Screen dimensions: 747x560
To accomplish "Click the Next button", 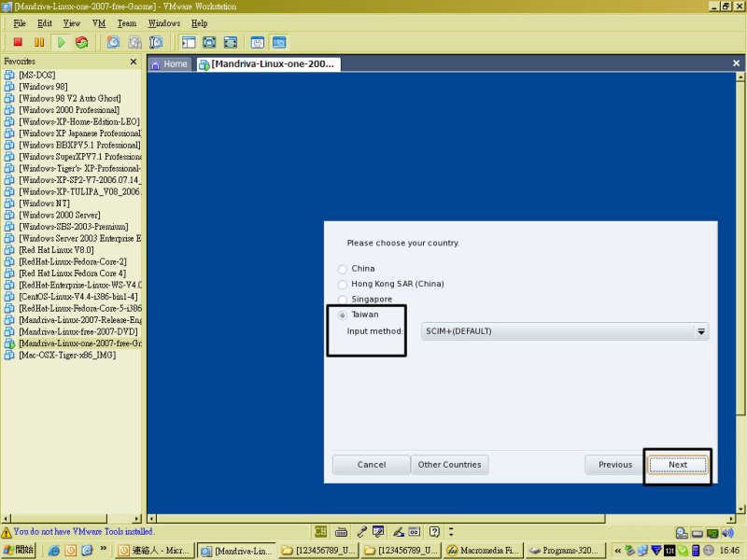I will (678, 465).
